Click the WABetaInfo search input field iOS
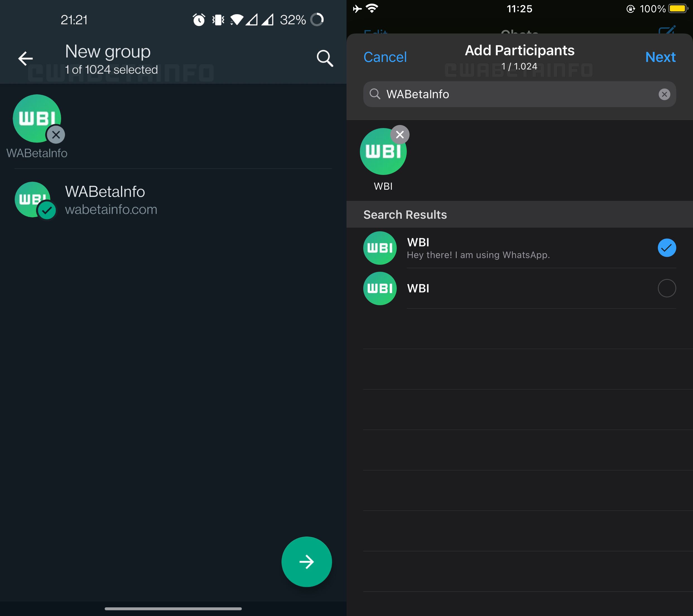 click(520, 94)
